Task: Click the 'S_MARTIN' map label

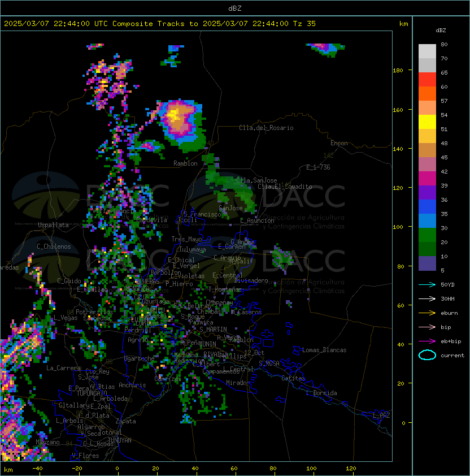Action: point(213,330)
